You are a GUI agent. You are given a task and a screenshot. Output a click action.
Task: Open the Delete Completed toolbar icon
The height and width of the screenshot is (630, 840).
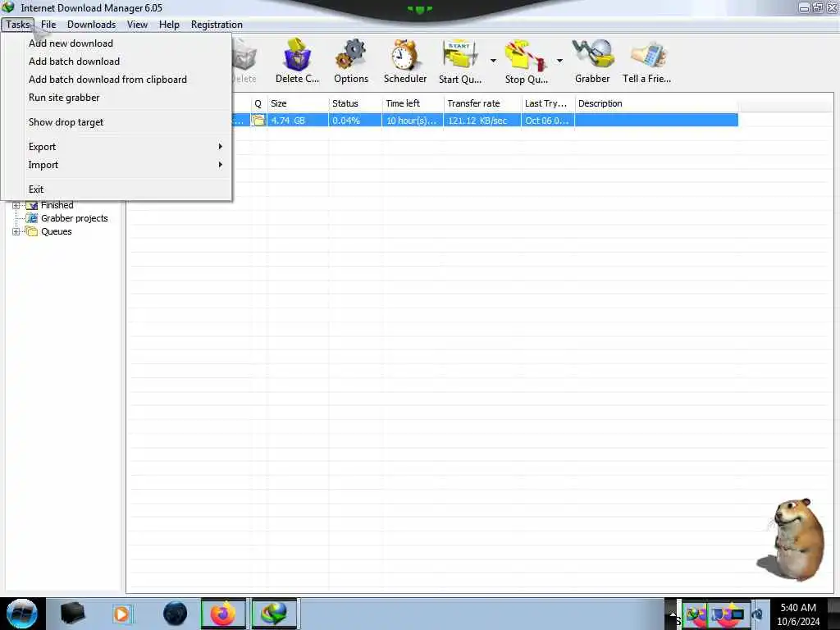(x=297, y=54)
